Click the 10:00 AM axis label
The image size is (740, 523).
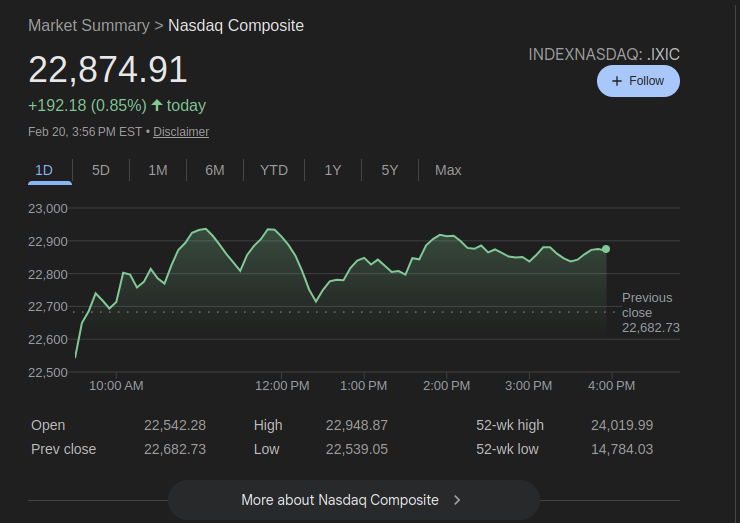116,386
